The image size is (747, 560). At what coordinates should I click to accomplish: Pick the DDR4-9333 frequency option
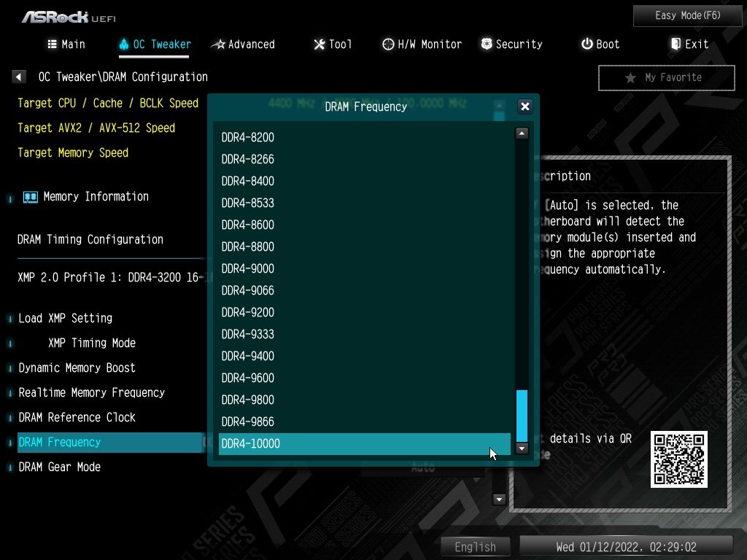pyautogui.click(x=364, y=334)
